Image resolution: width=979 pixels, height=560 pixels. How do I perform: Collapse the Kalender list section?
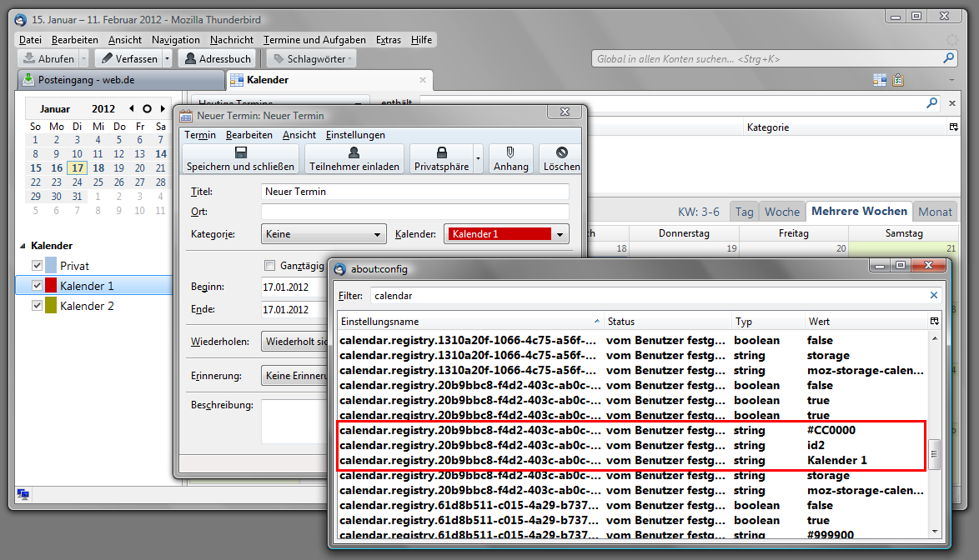tap(23, 246)
